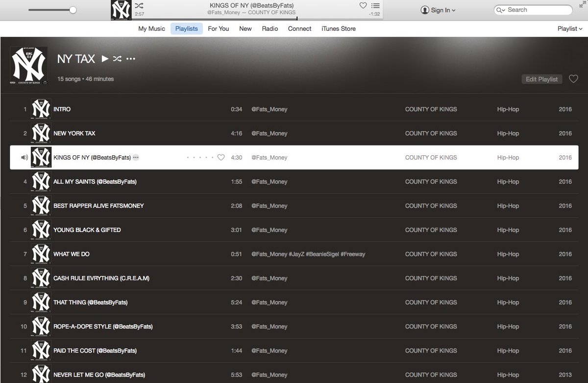Select YOUNG BLACK & GIFTED title
The width and height of the screenshot is (588, 383).
[87, 230]
